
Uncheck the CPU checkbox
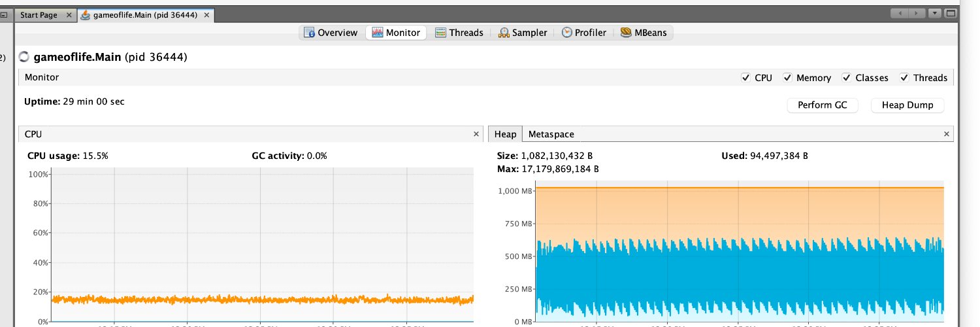[746, 78]
